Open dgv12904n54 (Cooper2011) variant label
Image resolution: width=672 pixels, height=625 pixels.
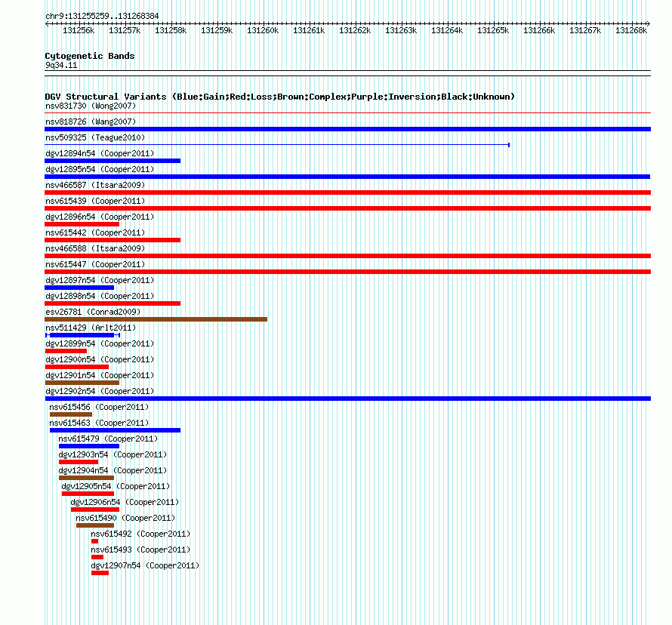pos(113,470)
